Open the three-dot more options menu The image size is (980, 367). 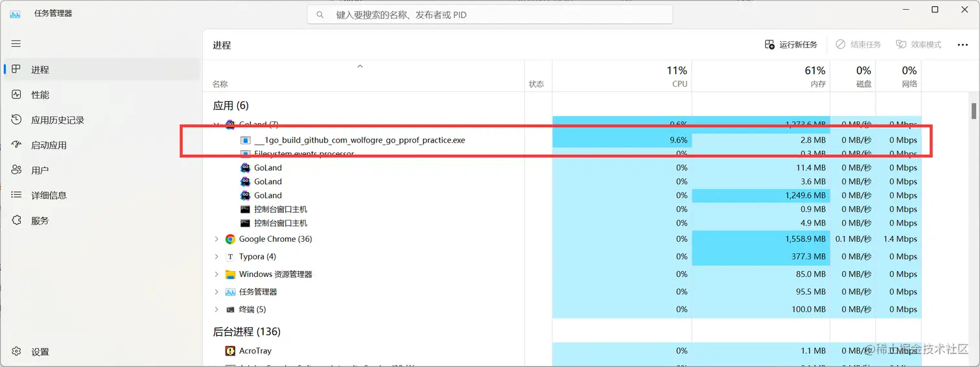coord(962,45)
